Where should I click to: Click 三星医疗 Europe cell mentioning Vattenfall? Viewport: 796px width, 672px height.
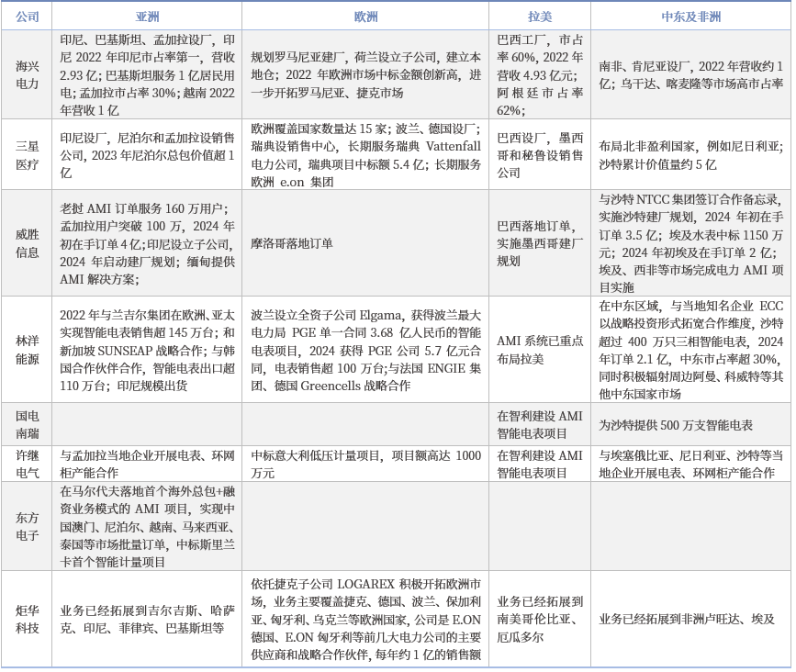click(x=365, y=155)
